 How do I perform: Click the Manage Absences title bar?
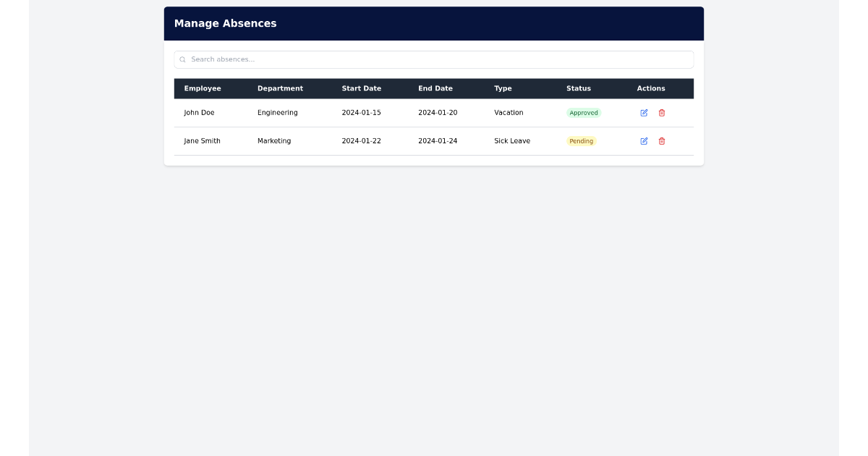(225, 23)
